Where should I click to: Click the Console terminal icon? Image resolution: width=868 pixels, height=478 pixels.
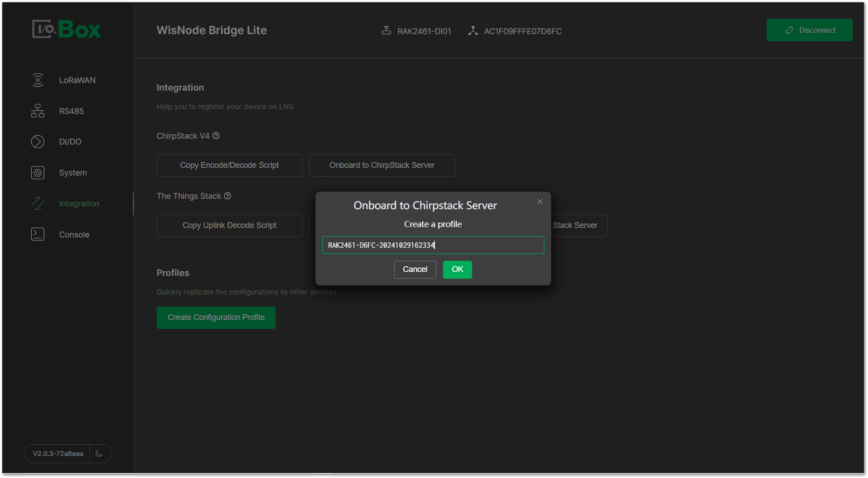(x=38, y=234)
